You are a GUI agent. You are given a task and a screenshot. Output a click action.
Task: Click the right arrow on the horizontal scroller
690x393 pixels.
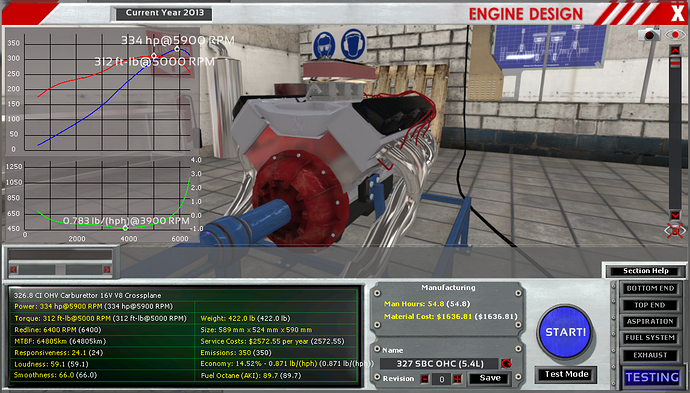[107, 269]
